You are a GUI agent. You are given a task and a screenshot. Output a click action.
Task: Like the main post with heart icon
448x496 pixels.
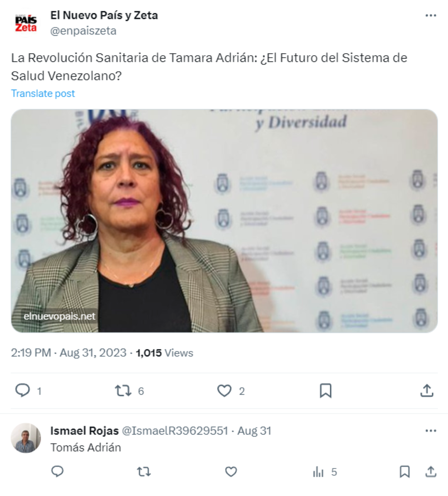224,391
